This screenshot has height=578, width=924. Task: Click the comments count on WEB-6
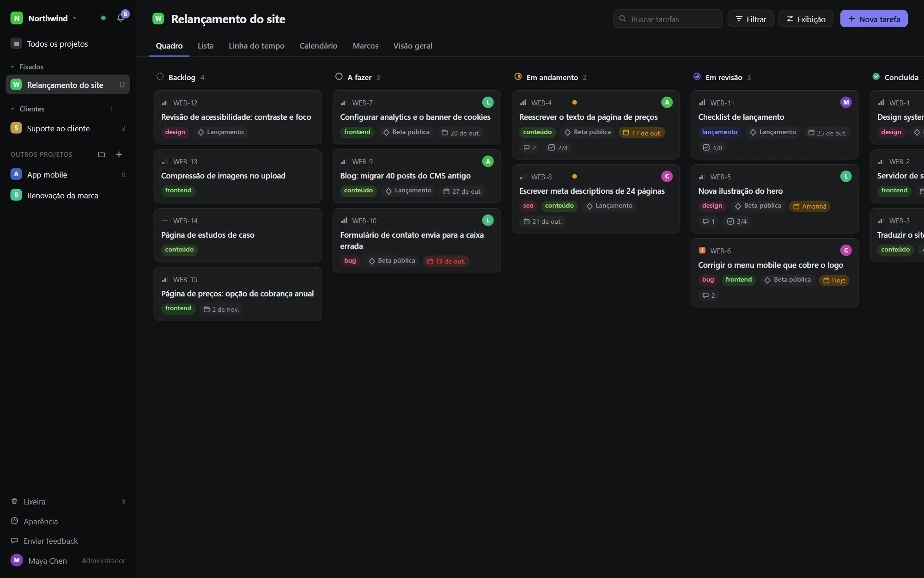(709, 295)
